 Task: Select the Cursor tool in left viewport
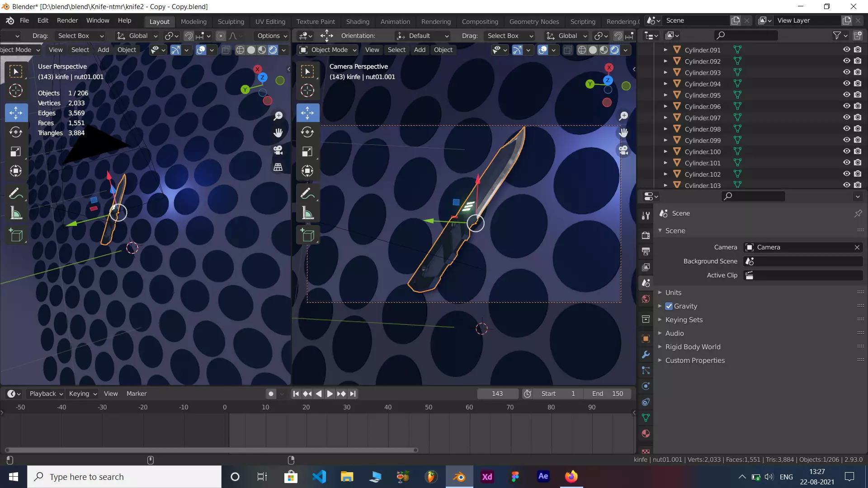[x=16, y=90]
